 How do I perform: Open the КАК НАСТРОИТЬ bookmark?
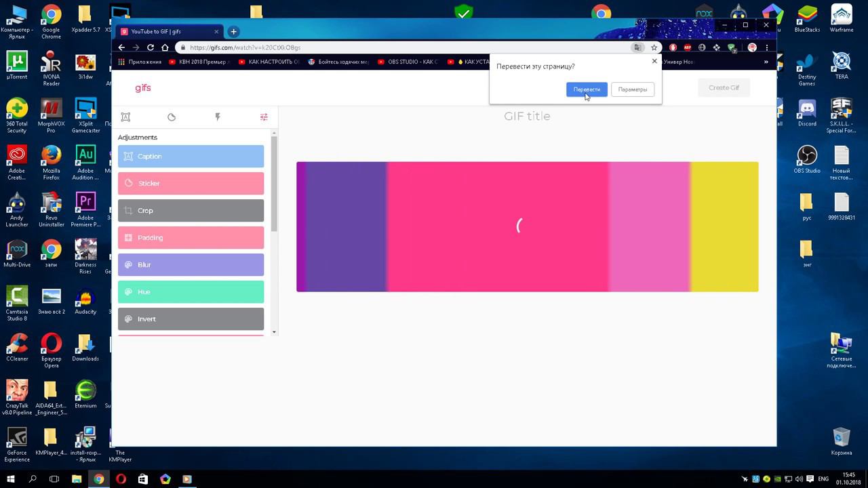coord(269,62)
